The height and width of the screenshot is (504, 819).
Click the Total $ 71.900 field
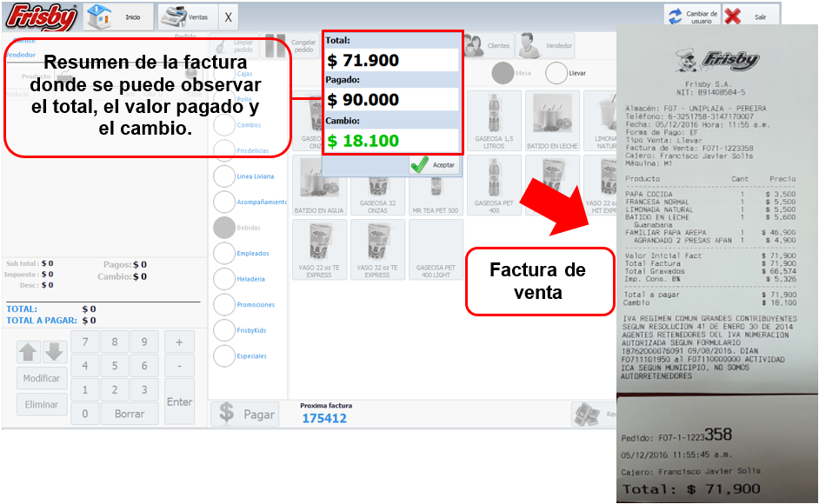(x=391, y=60)
